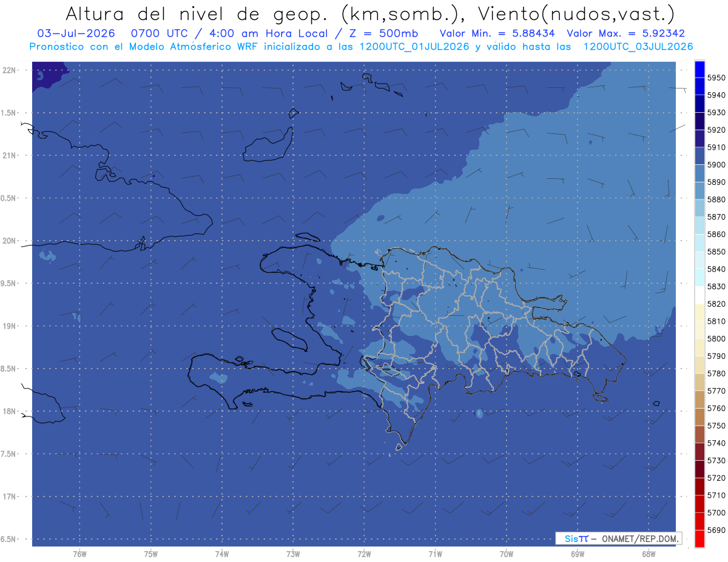Screen dimensions: 728x562
Task: Click the '5740' legend value
Action: click(x=716, y=443)
